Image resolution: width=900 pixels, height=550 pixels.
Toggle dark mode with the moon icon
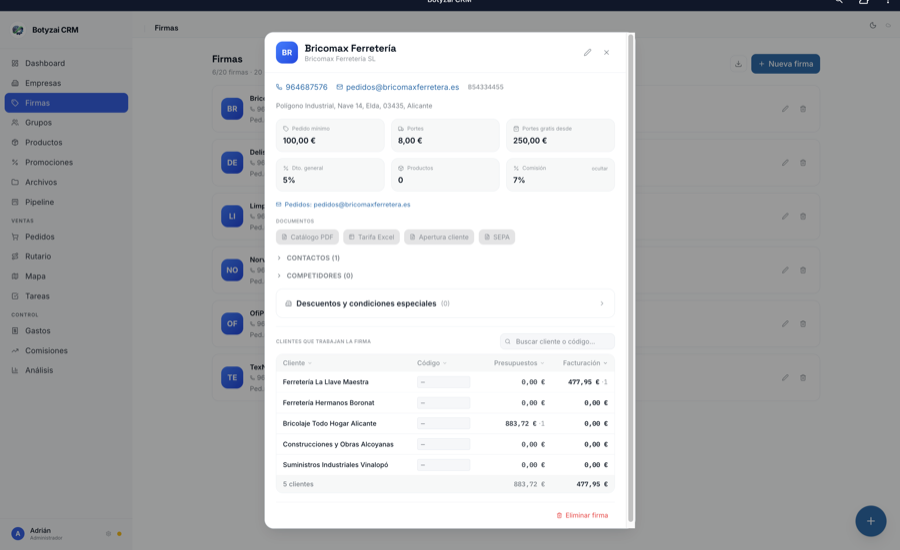[x=872, y=25]
